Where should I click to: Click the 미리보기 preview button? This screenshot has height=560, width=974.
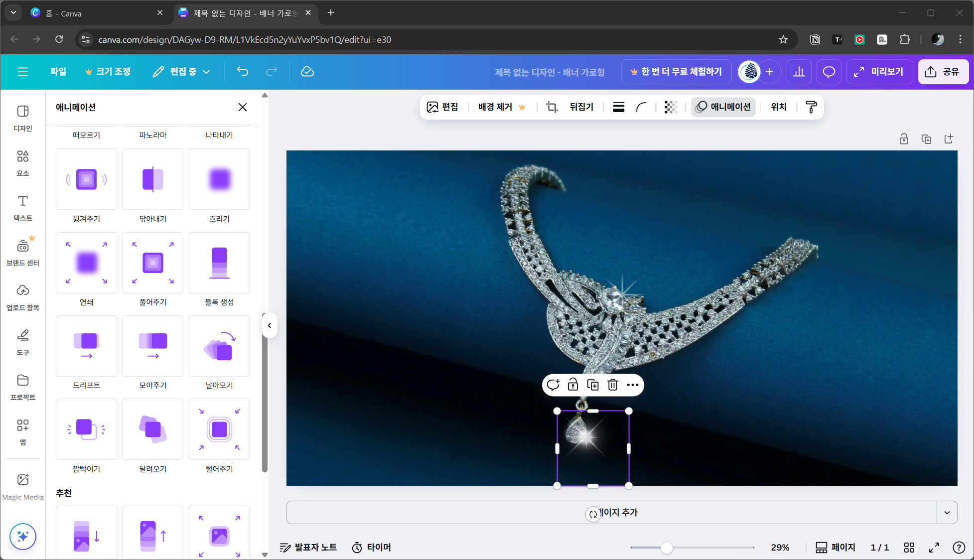point(879,72)
